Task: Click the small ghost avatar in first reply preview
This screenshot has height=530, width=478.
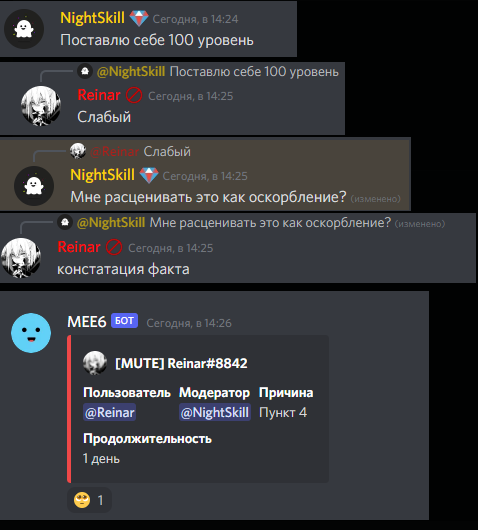Action: 85,71
